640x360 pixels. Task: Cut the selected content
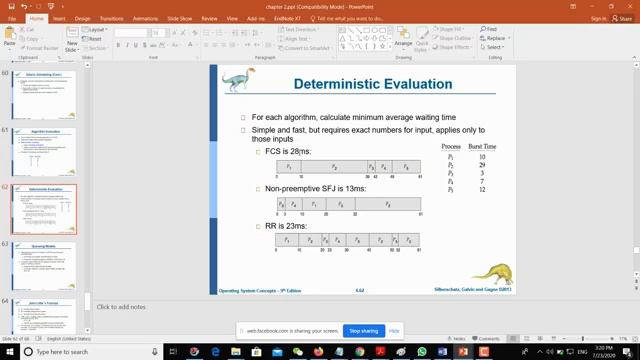click(27, 30)
